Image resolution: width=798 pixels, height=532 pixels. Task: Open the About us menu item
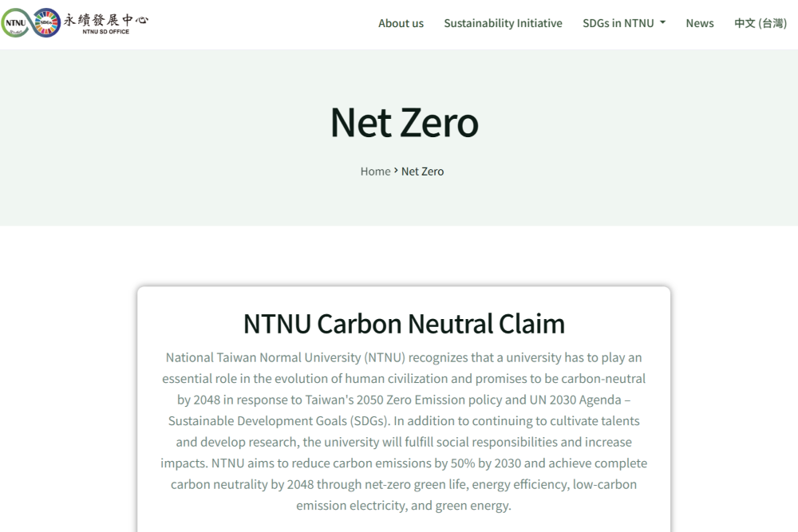[401, 23]
